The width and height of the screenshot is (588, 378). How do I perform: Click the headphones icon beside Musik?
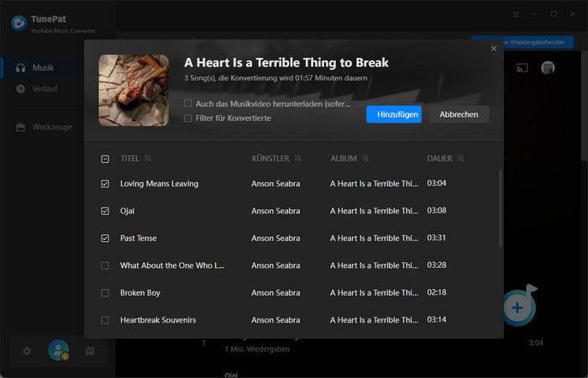(21, 68)
